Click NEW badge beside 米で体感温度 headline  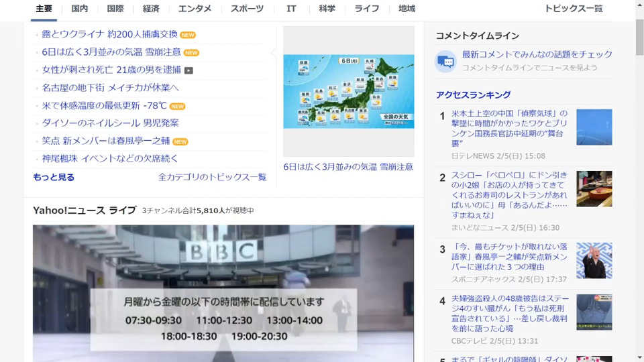pos(177,107)
